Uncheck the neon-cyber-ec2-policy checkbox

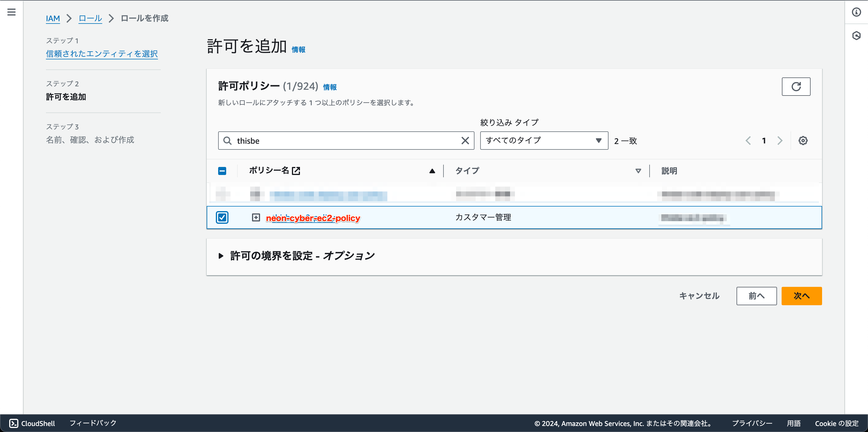222,217
